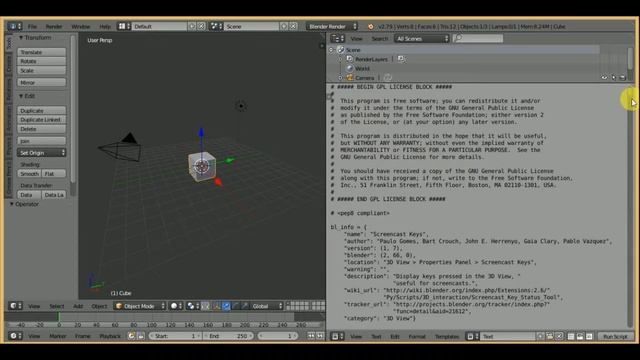This screenshot has width=640, height=360.
Task: Toggle syntax highlighting in text editor
Action: tap(589, 336)
